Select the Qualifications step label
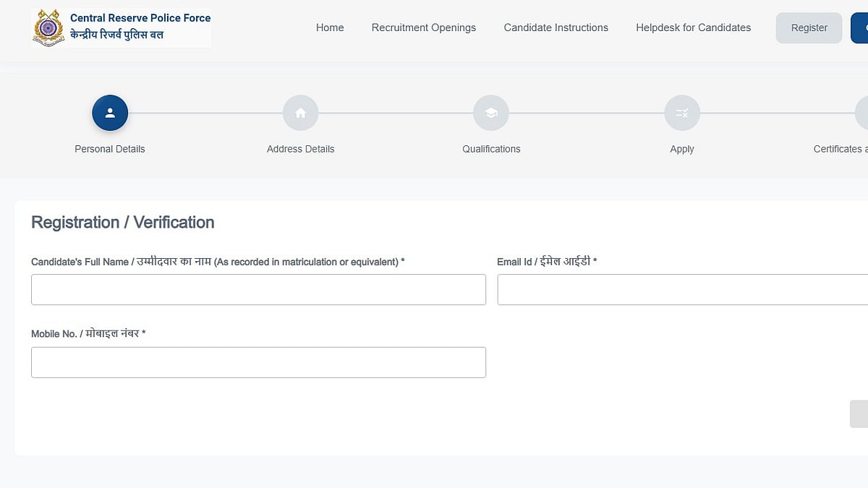Viewport: 868px width, 488px height. pos(491,149)
